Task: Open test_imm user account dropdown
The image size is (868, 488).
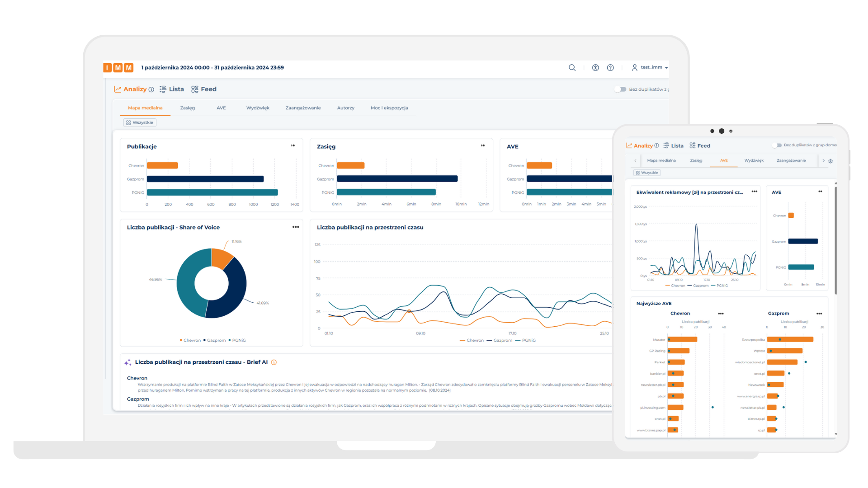Action: [650, 67]
